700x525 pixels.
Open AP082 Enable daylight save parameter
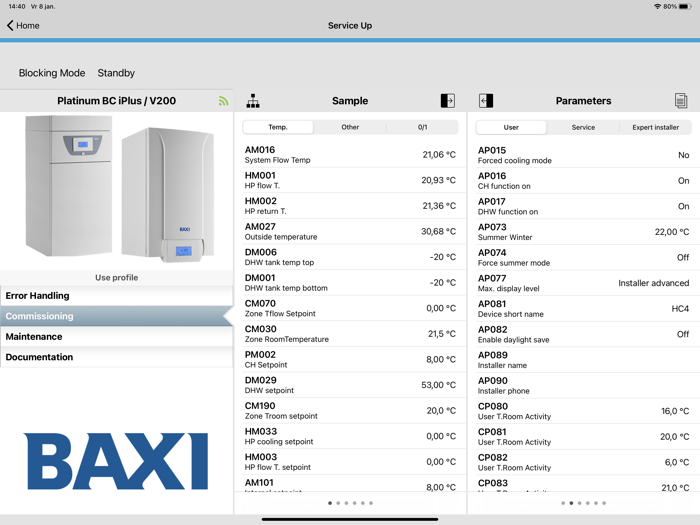583,334
